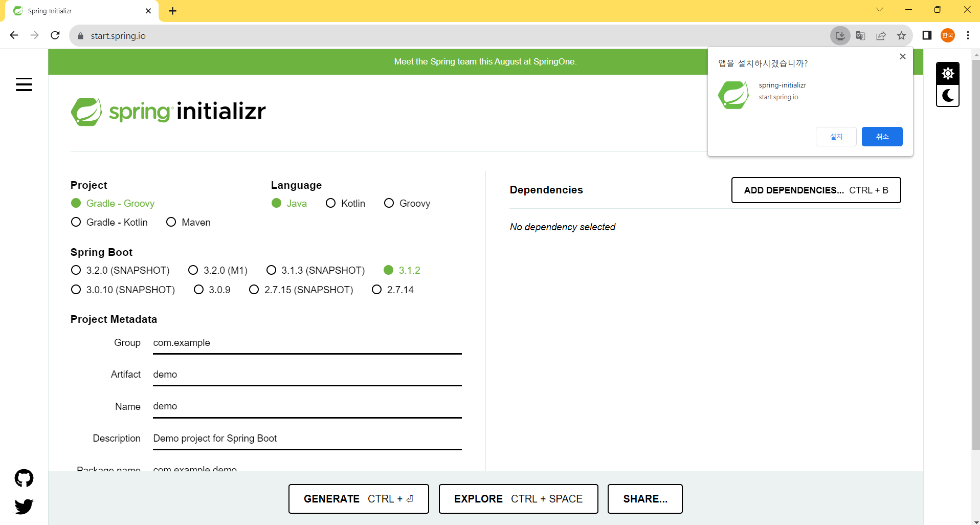Screen dimensions: 980x525
Task: Select Spring Boot 3.1.2
Action: click(x=402, y=270)
